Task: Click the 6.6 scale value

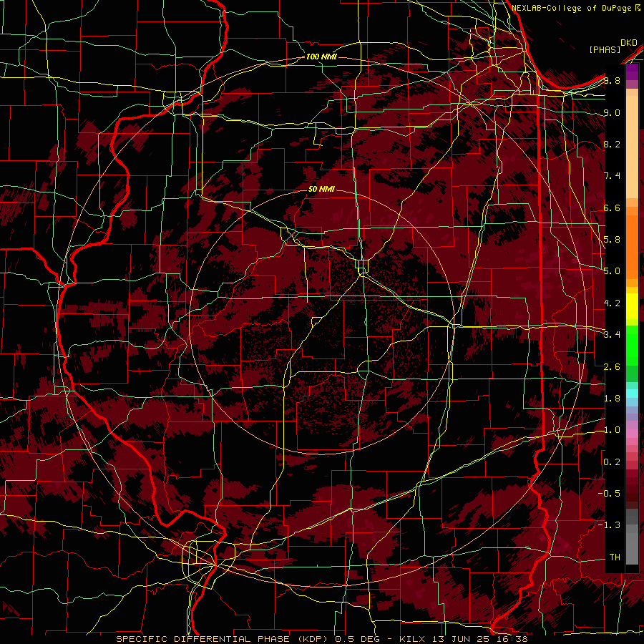Action: (x=612, y=208)
